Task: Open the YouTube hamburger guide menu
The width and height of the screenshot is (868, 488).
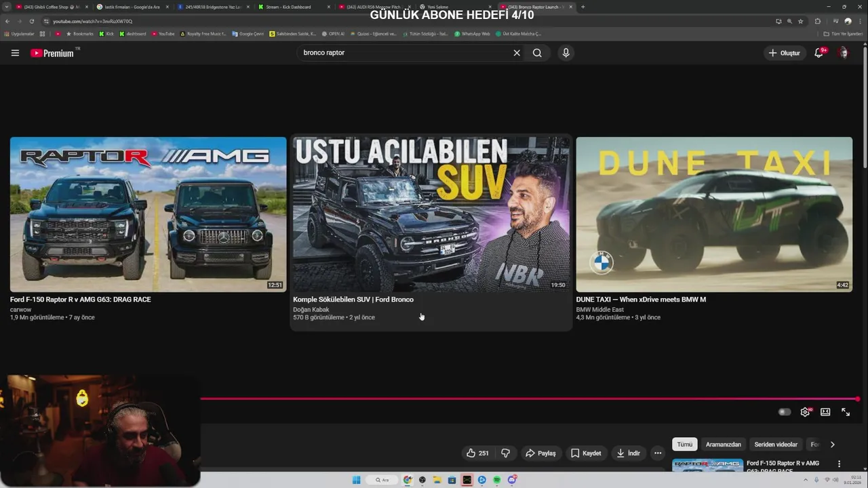Action: coord(15,53)
